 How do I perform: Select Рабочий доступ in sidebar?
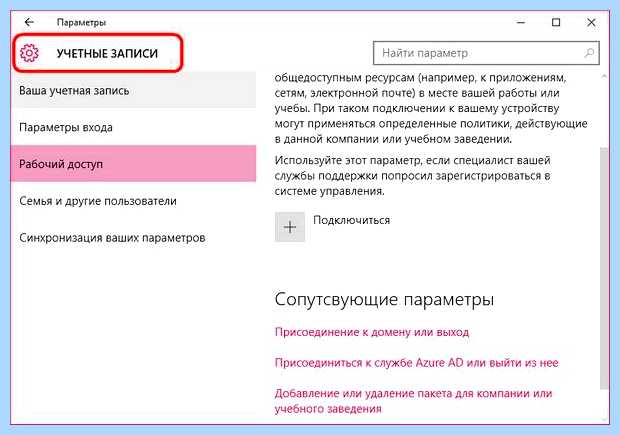click(x=134, y=164)
